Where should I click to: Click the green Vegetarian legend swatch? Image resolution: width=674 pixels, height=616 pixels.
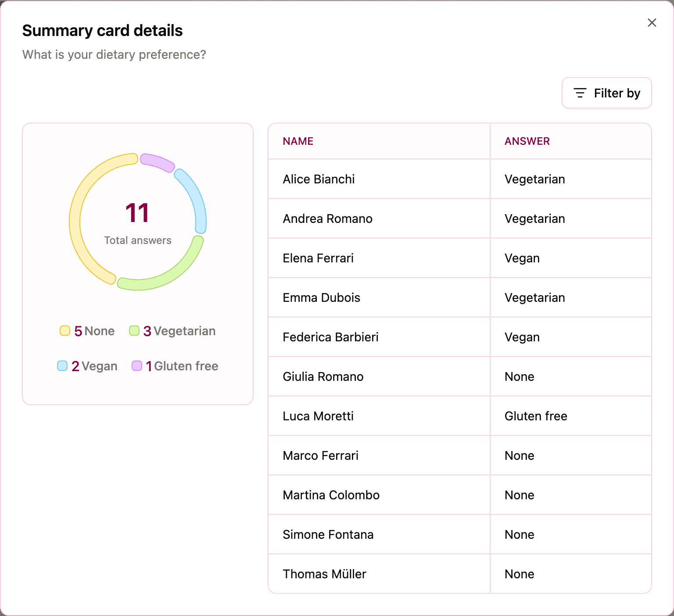click(x=134, y=331)
